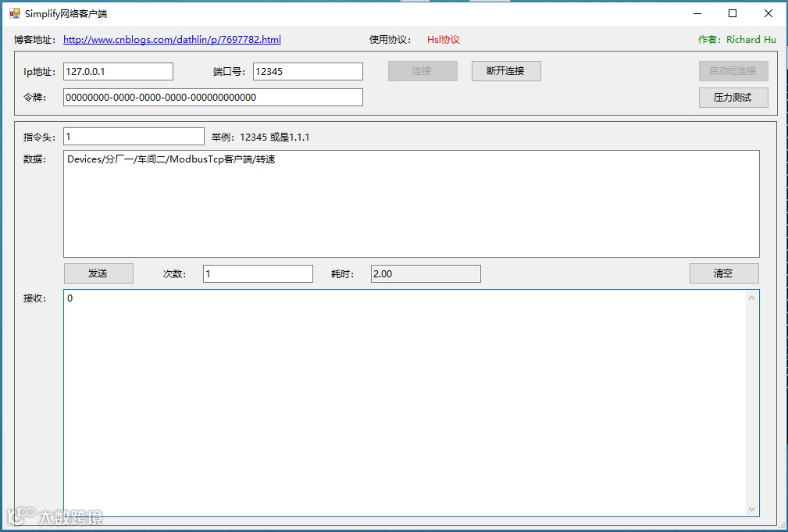Maximize the Simplify client window

click(x=733, y=13)
